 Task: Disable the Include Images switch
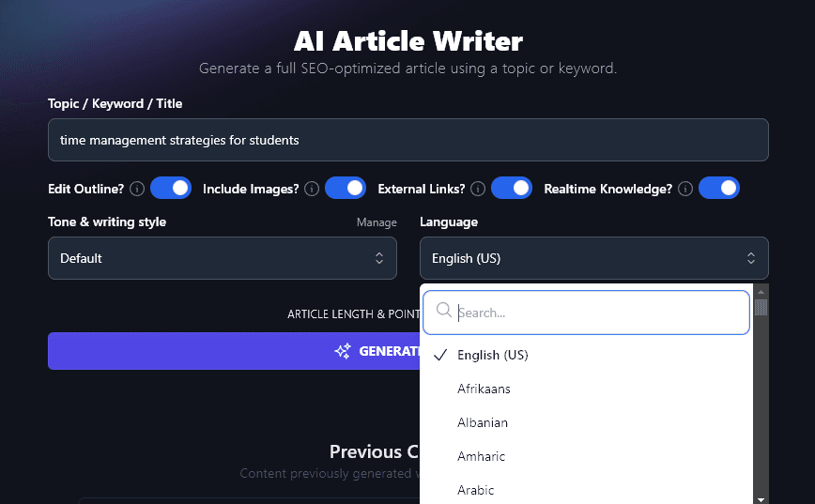346,189
